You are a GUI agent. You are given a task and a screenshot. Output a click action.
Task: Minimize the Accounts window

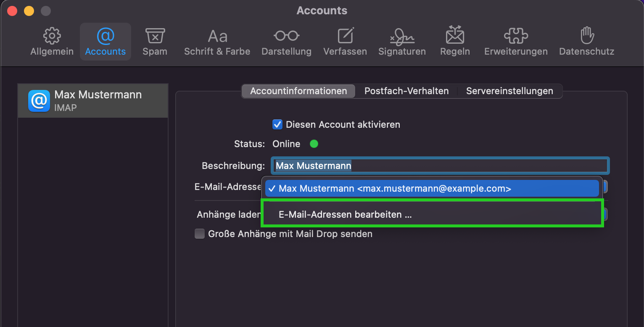click(x=29, y=11)
